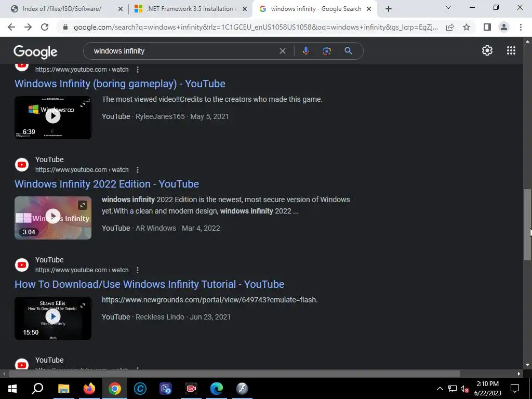532x399 pixels.
Task: Open the red recorder app in taskbar
Action: [x=191, y=389]
